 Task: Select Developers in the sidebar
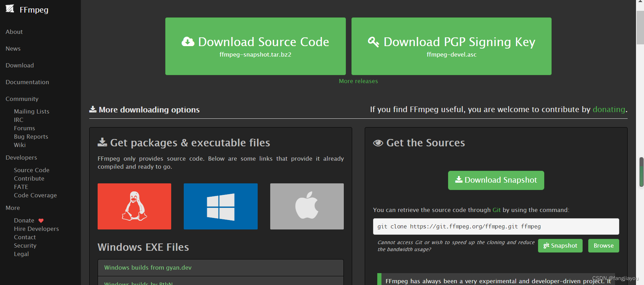pos(21,158)
